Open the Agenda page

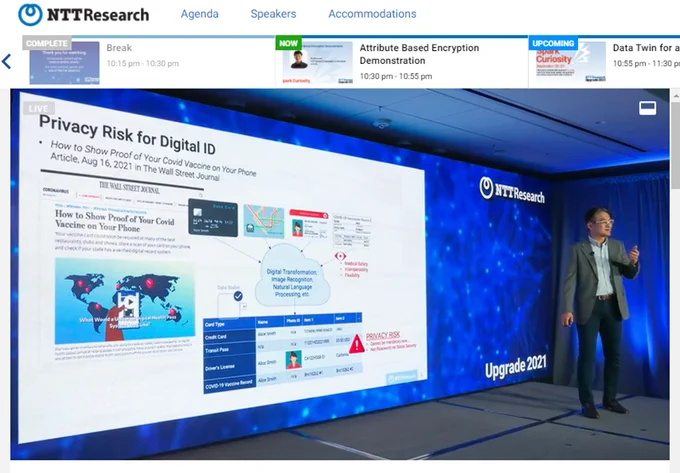tap(199, 14)
